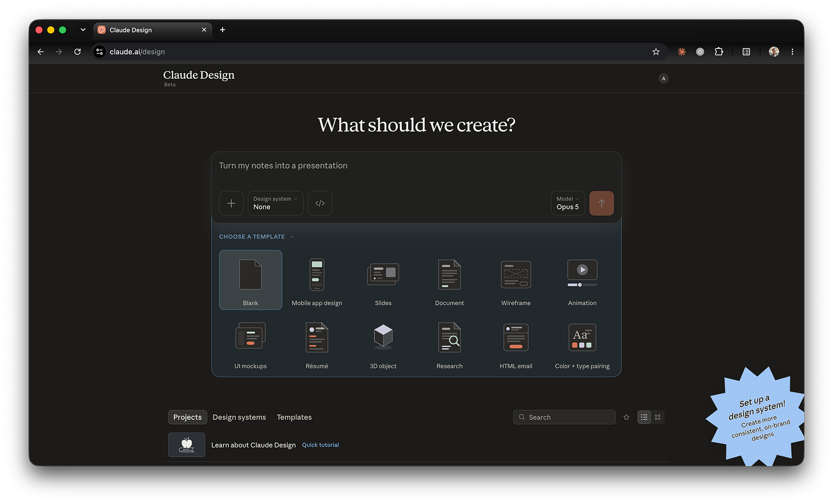833x504 pixels.
Task: Switch to list view
Action: [644, 417]
